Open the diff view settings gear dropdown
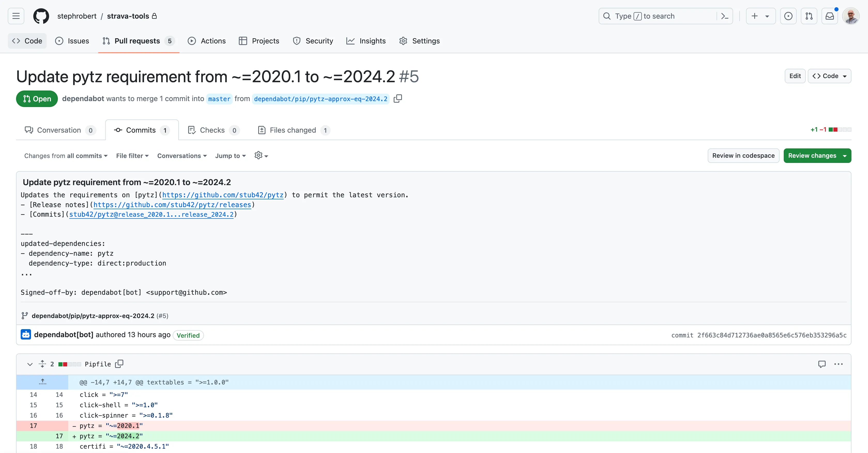 pos(261,156)
